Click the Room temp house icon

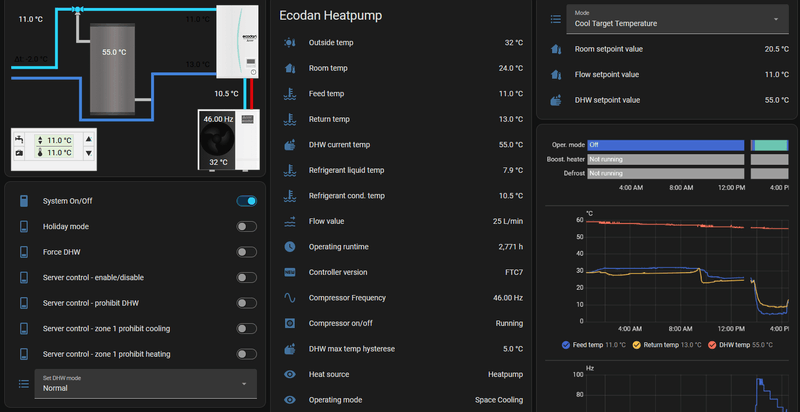(x=290, y=68)
